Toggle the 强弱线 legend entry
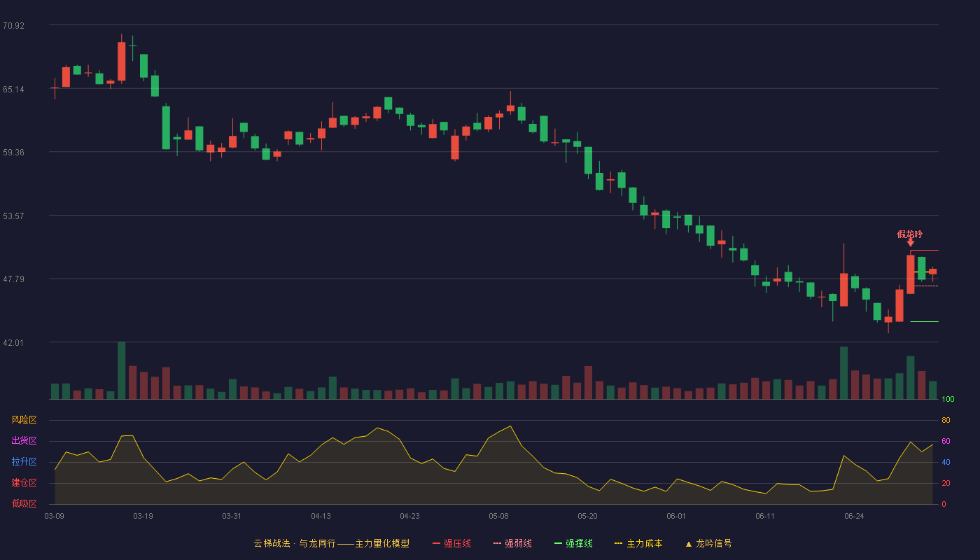980x560 pixels. (512, 543)
